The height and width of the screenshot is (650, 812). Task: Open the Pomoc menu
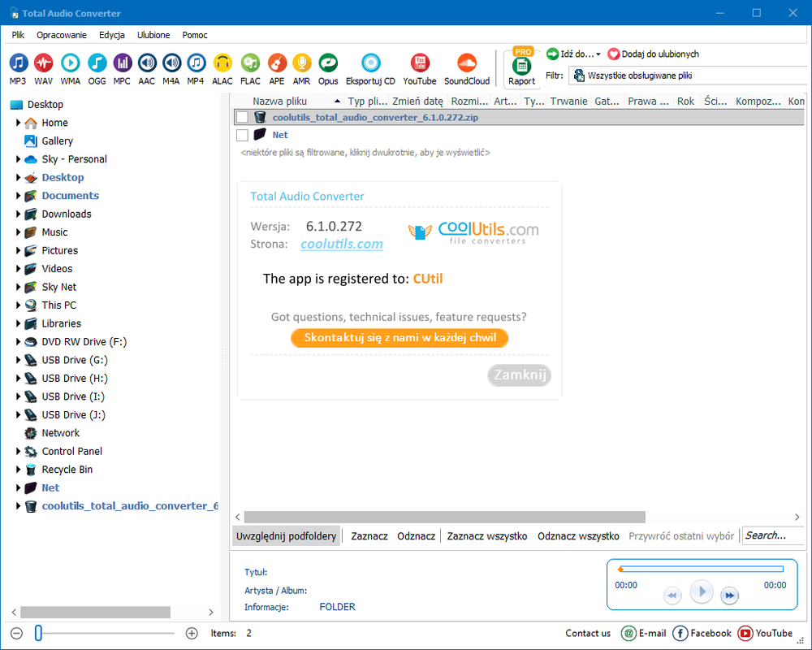point(195,35)
